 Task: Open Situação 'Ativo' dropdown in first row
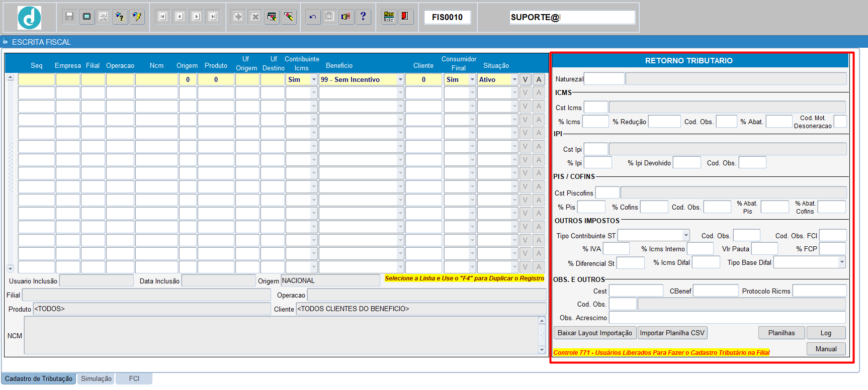pyautogui.click(x=514, y=79)
